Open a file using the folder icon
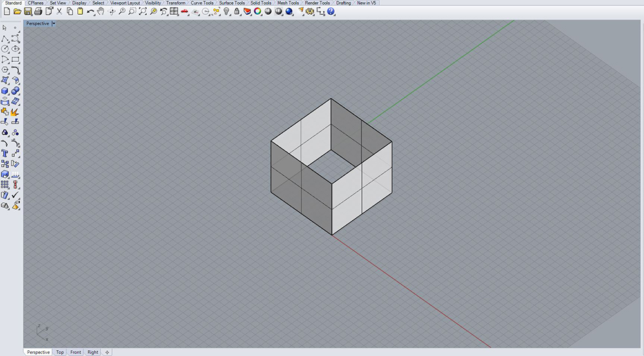Image resolution: width=644 pixels, height=356 pixels. coord(17,12)
